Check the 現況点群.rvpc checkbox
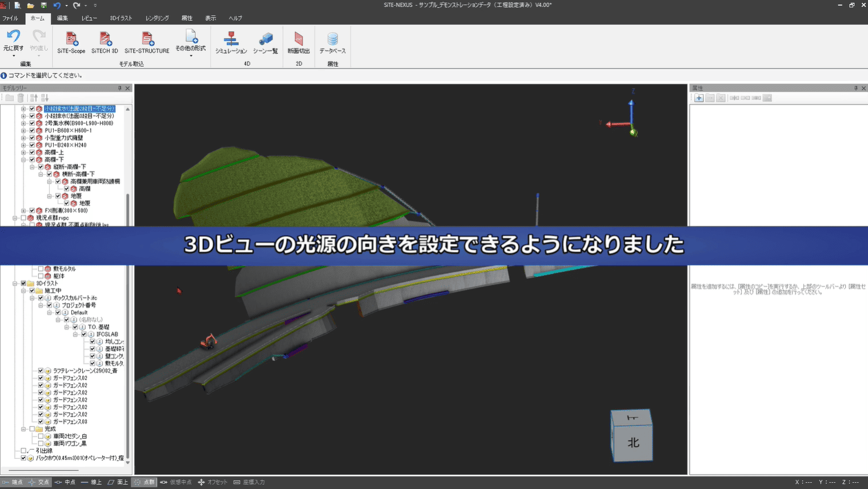The width and height of the screenshot is (868, 489). coord(23,218)
